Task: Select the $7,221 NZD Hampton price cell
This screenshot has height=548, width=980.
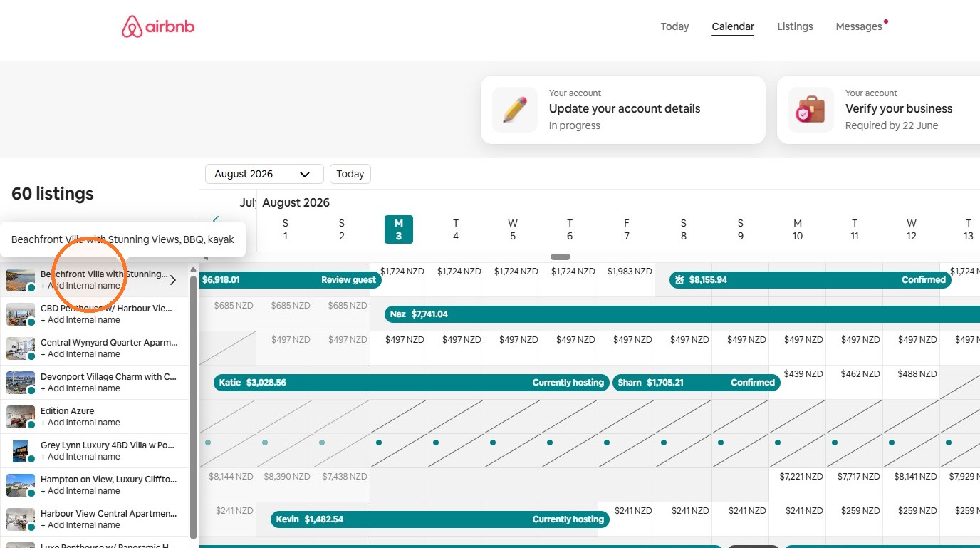Action: click(x=798, y=485)
